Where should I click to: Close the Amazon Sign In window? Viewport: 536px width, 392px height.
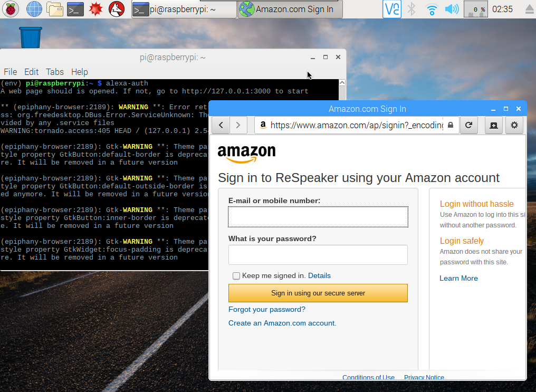[519, 109]
